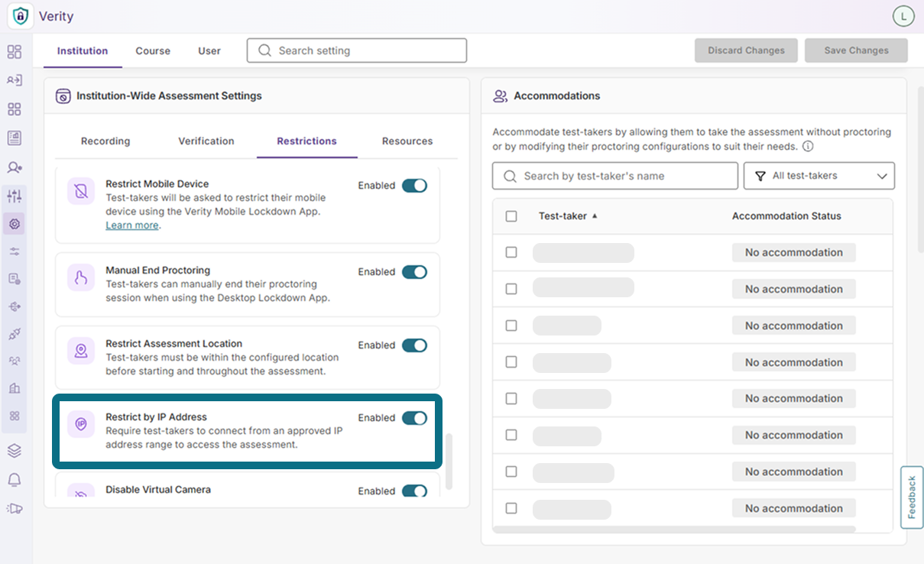This screenshot has width=924, height=564.
Task: Toggle the Restrict Mobile Device switch
Action: tap(414, 186)
